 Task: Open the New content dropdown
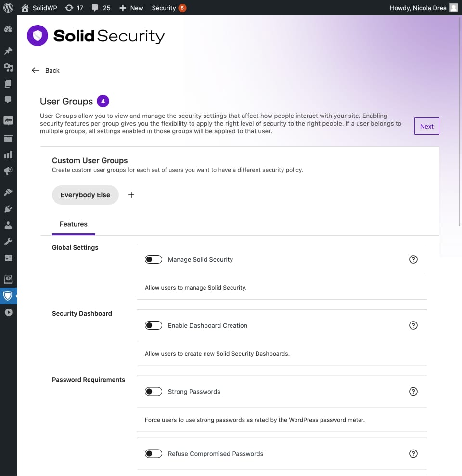pyautogui.click(x=131, y=8)
